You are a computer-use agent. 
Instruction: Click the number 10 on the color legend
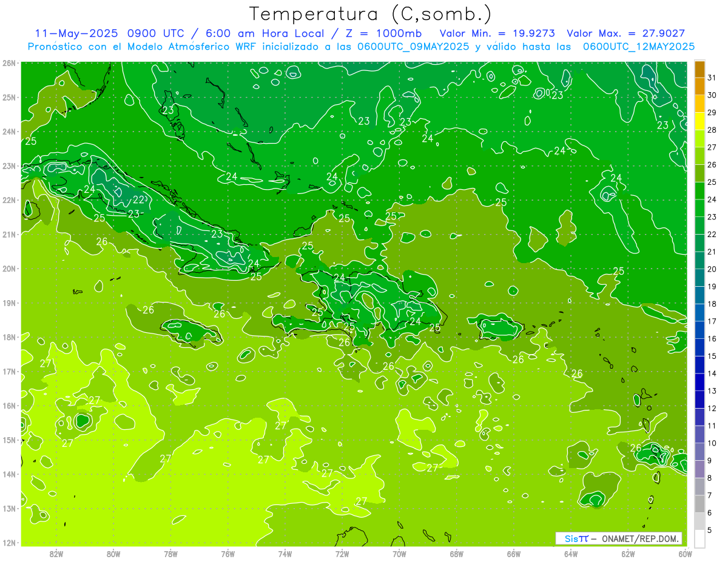[712, 443]
